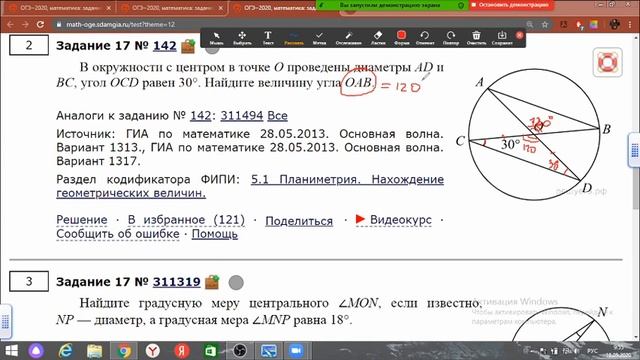Bookmark this page with the star icon

545,24
